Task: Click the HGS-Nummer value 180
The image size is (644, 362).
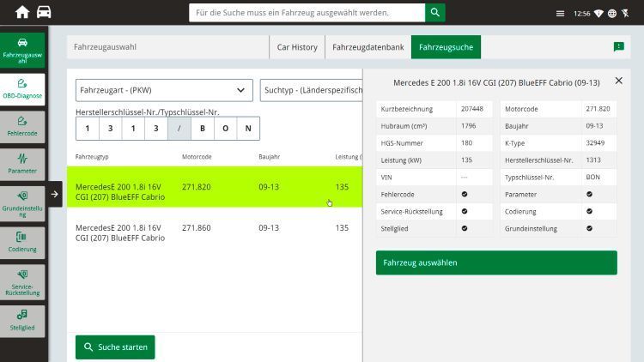Action: (x=466, y=143)
